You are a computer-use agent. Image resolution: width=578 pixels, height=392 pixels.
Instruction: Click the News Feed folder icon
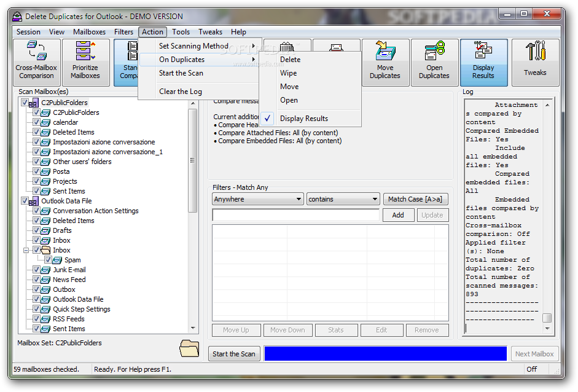click(45, 280)
